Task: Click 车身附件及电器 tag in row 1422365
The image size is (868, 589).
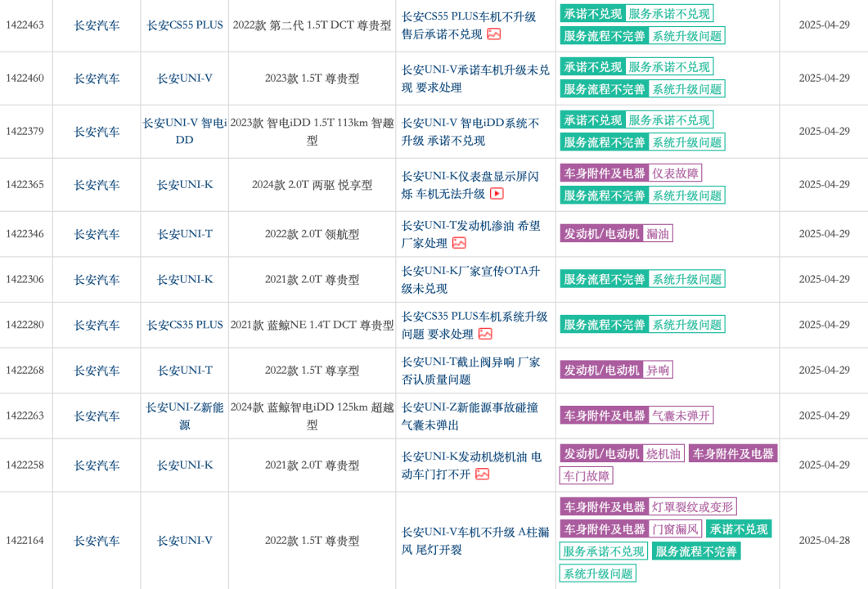Action: [x=605, y=173]
